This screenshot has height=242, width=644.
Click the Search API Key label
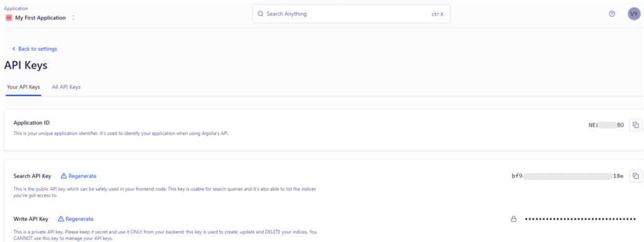[x=32, y=176]
